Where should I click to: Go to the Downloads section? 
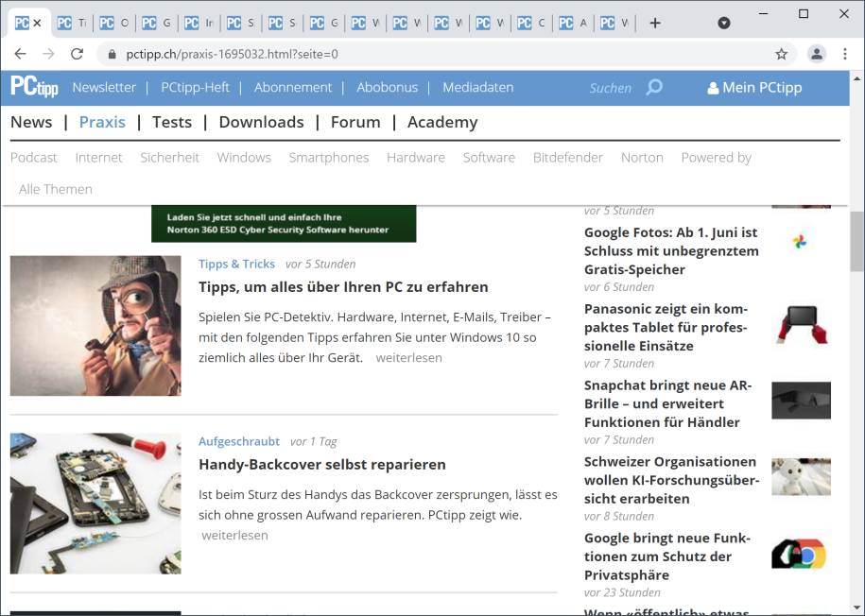click(262, 122)
